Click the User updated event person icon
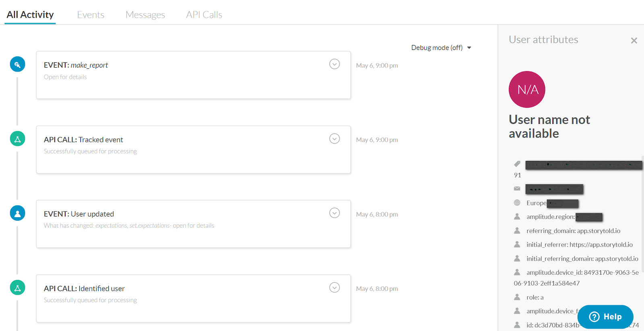The height and width of the screenshot is (331, 644). [x=17, y=213]
